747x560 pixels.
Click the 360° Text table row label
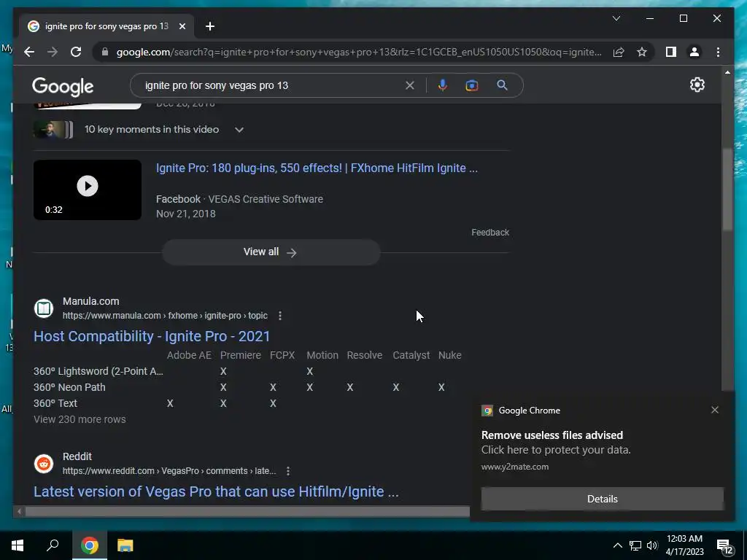tap(55, 403)
